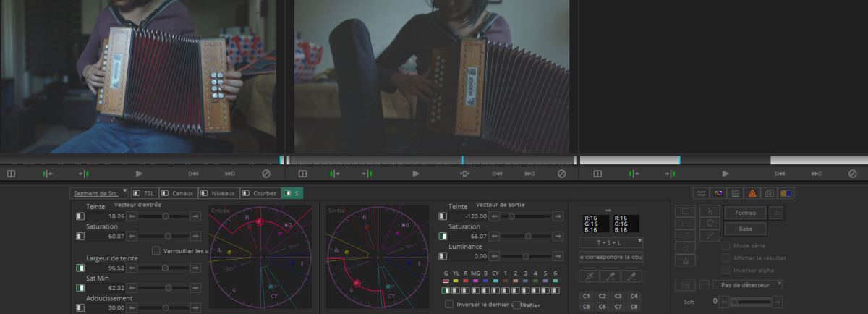Fast forward to next segment in left monitor

(x=230, y=174)
